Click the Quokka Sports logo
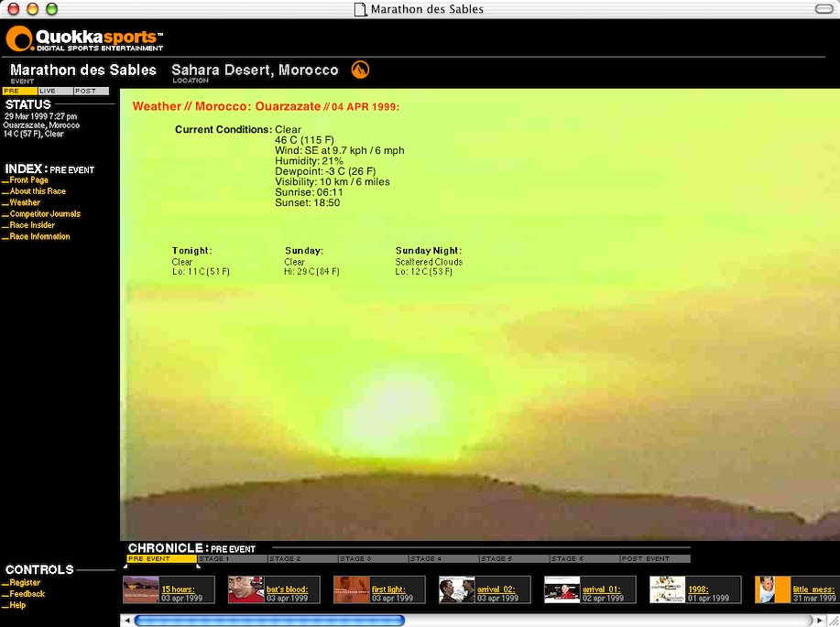 (x=84, y=39)
